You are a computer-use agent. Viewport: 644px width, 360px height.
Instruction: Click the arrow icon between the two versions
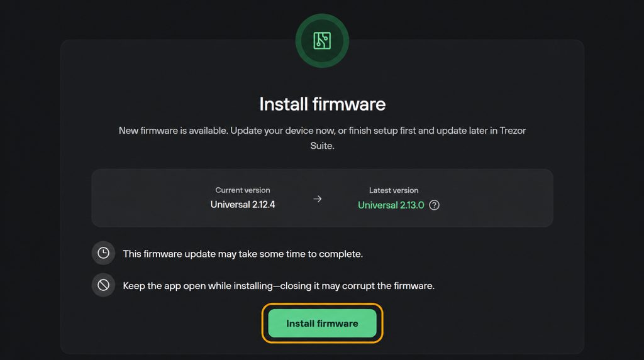[318, 199]
